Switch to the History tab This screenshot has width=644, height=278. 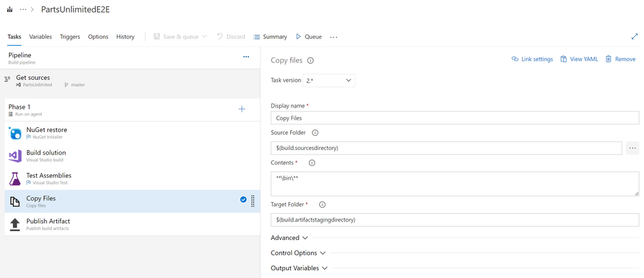[125, 37]
